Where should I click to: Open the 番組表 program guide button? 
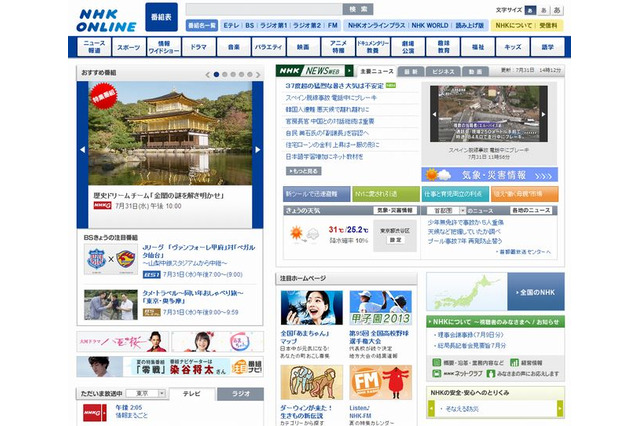click(161, 17)
